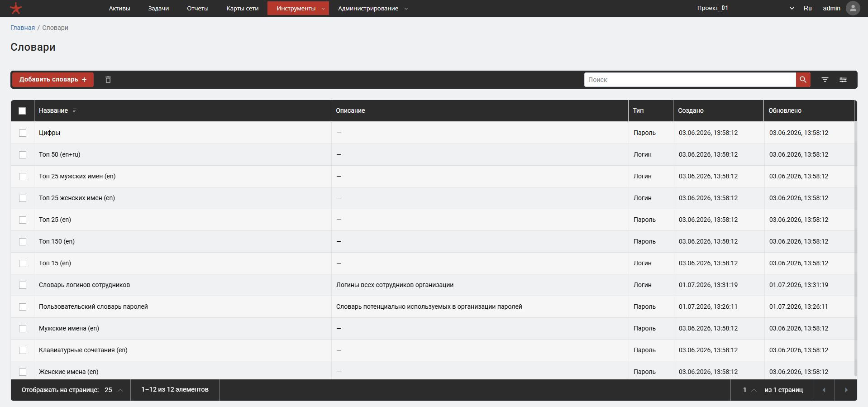Open the Проект_01 project selector

coord(745,8)
